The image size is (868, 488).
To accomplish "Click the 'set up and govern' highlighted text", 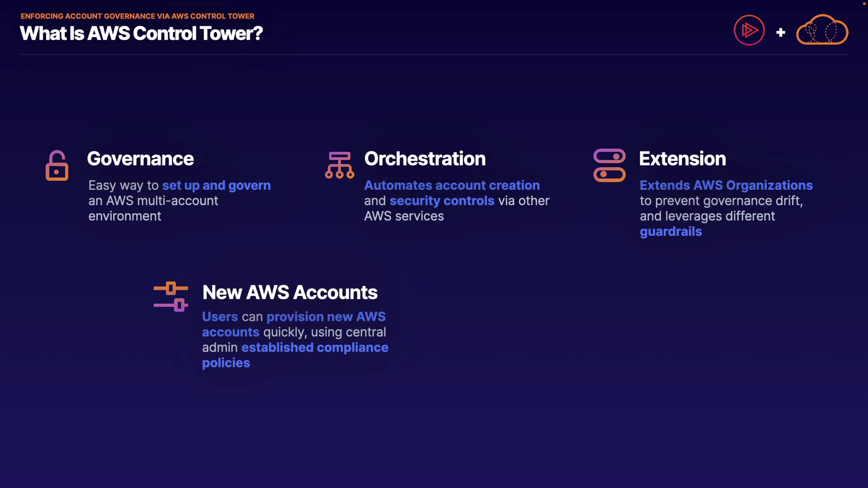I will 216,185.
